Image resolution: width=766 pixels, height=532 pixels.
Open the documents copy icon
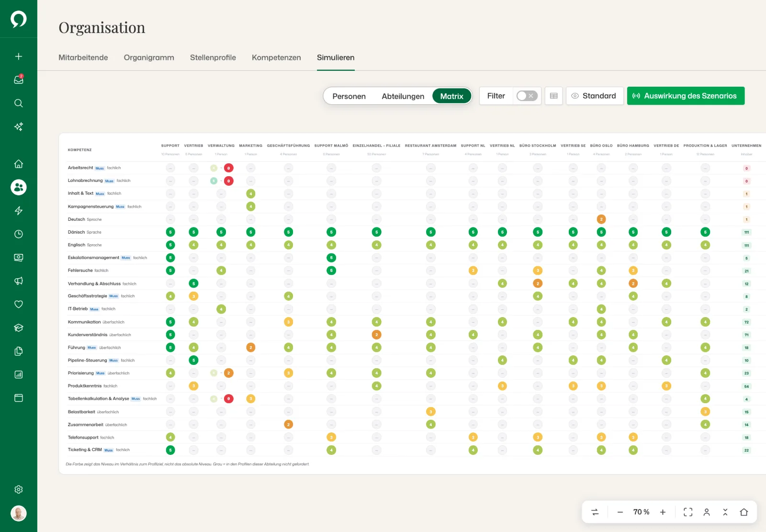click(x=19, y=351)
